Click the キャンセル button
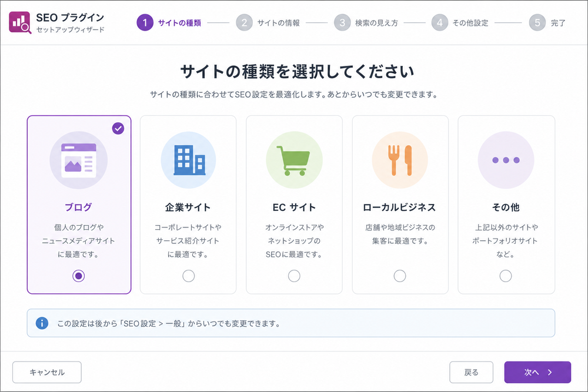588x392 pixels. click(47, 372)
